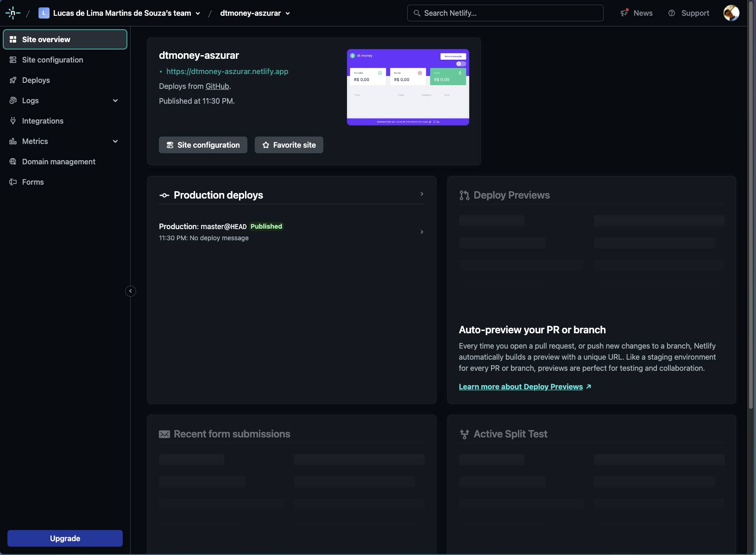Expand the Metrics submenu chevron
The height and width of the screenshot is (555, 756).
[x=115, y=141]
